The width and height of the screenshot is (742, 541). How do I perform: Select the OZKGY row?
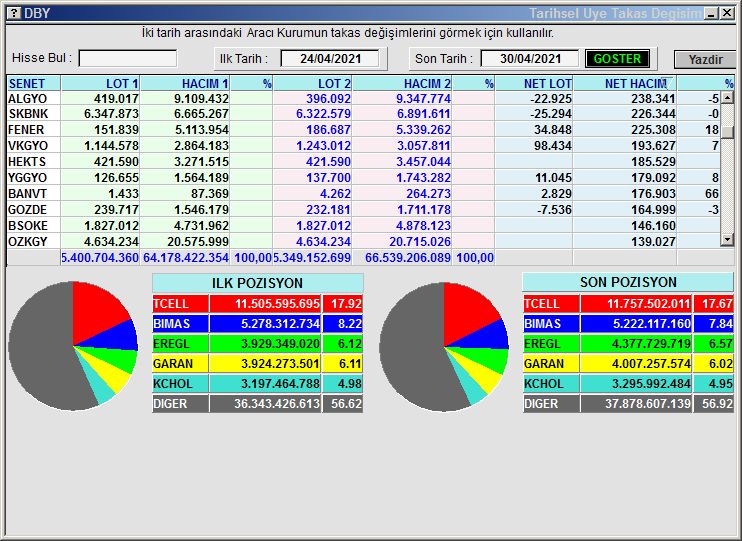363,242
